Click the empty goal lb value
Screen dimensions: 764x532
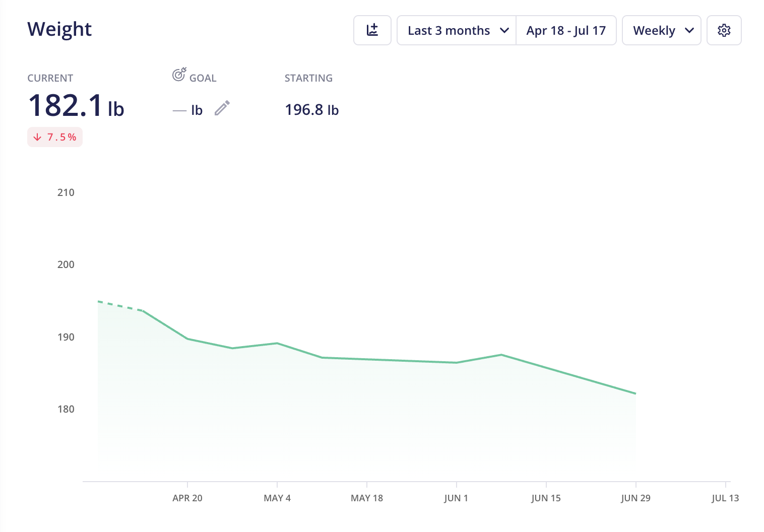coord(187,110)
